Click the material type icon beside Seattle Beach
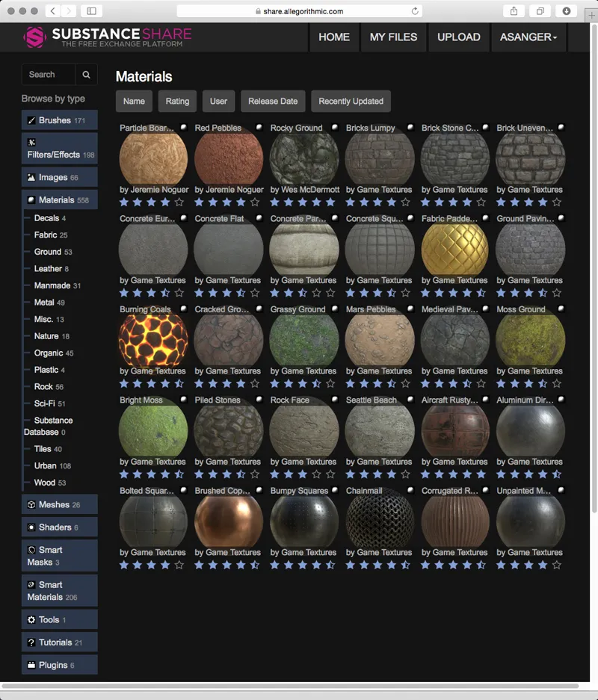Screen dimensions: 598x700 click(410, 399)
